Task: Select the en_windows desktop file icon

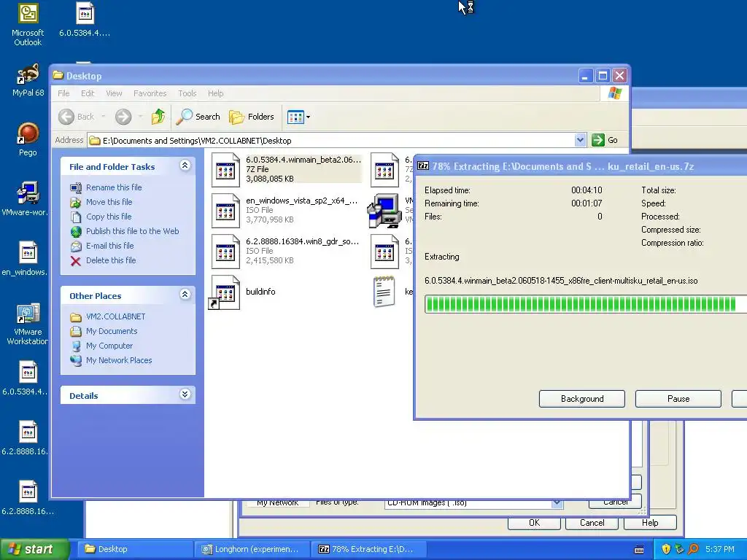Action: click(25, 258)
